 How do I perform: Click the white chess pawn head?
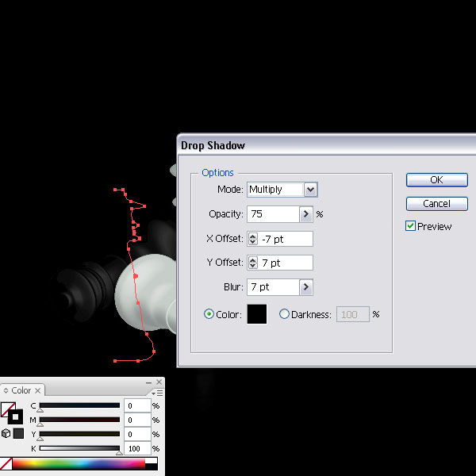146,293
